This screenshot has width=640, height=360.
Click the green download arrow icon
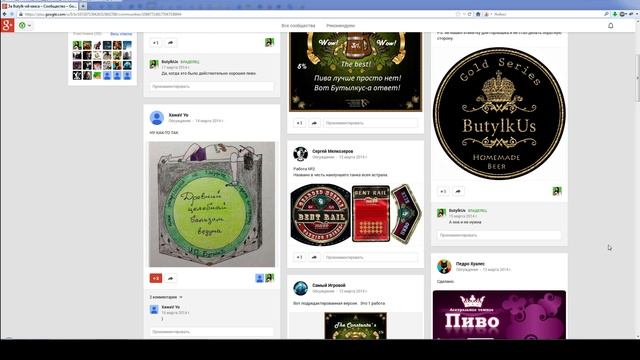[615, 14]
